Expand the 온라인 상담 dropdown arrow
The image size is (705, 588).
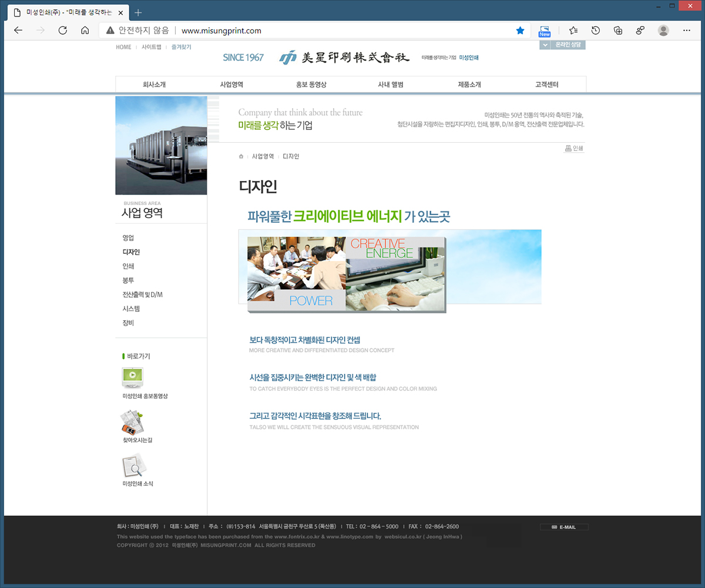pos(546,45)
